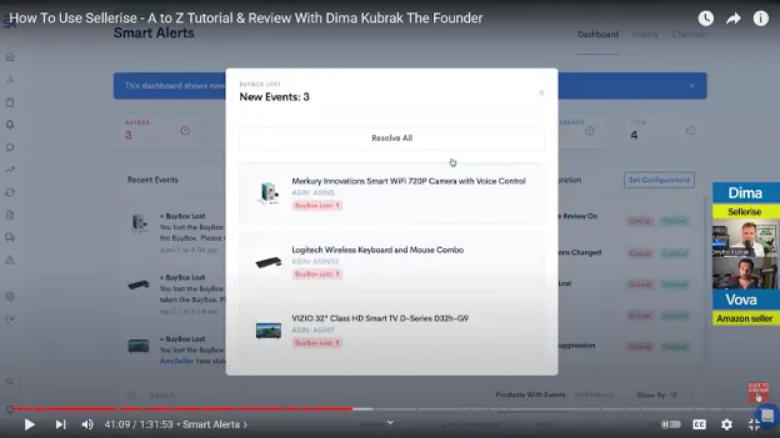Click BuyBox Lost: 1 badge under VIZIO

point(317,343)
